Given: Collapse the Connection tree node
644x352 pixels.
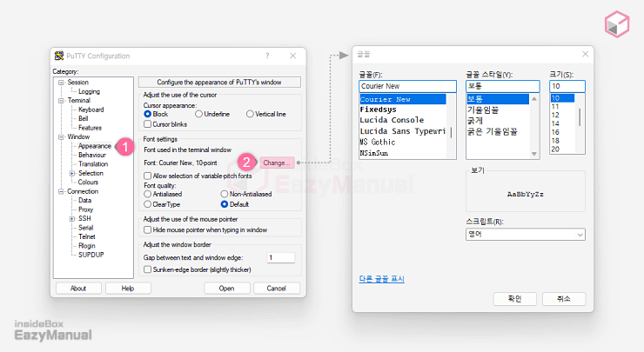Looking at the screenshot, I should coord(61,191).
